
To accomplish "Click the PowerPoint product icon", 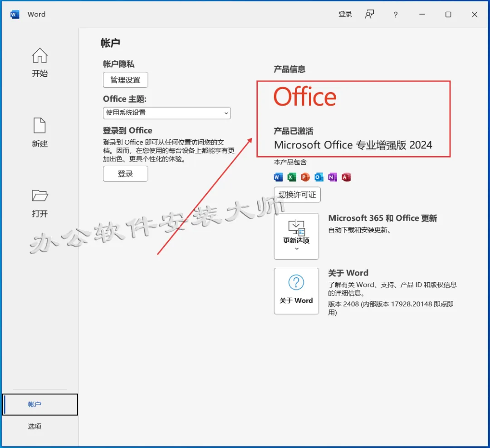I will [305, 177].
